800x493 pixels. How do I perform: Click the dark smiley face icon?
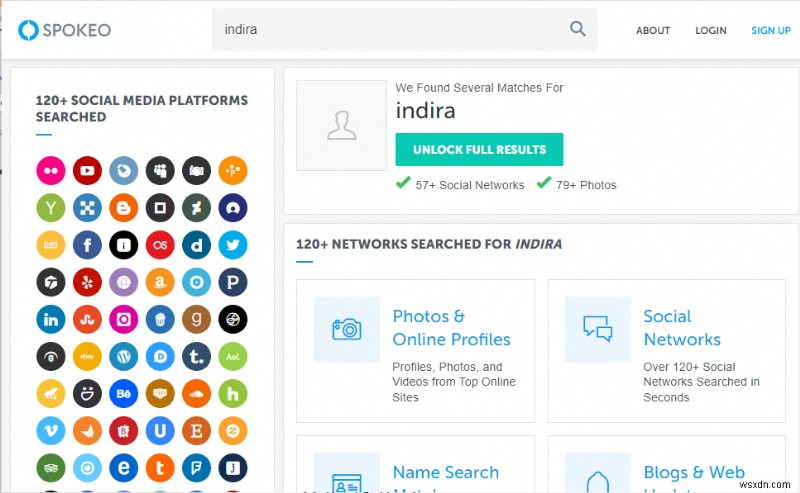(x=87, y=393)
